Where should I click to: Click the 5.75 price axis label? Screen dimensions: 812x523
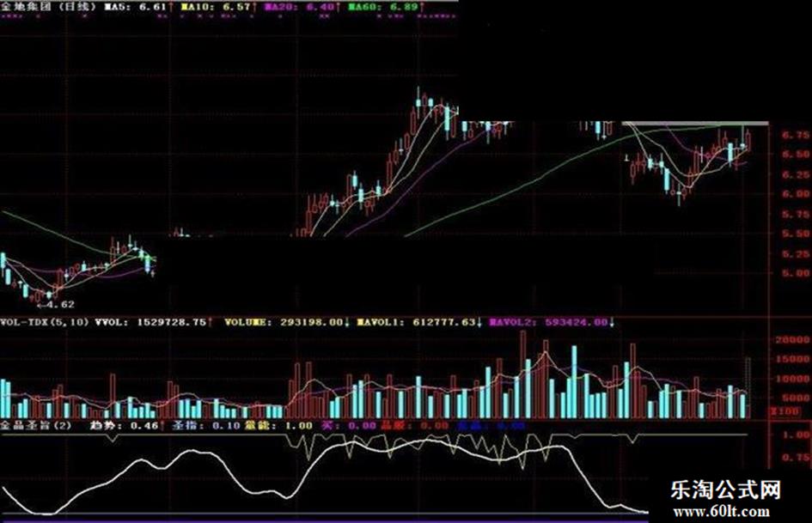coord(796,214)
